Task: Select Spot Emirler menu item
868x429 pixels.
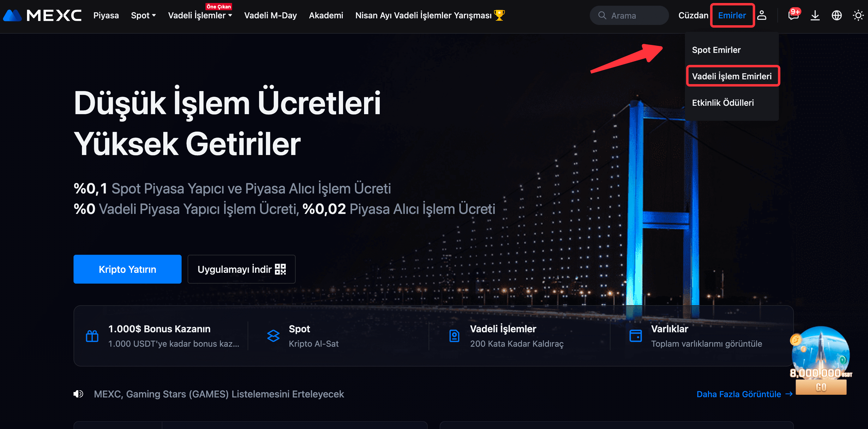Action: tap(716, 50)
